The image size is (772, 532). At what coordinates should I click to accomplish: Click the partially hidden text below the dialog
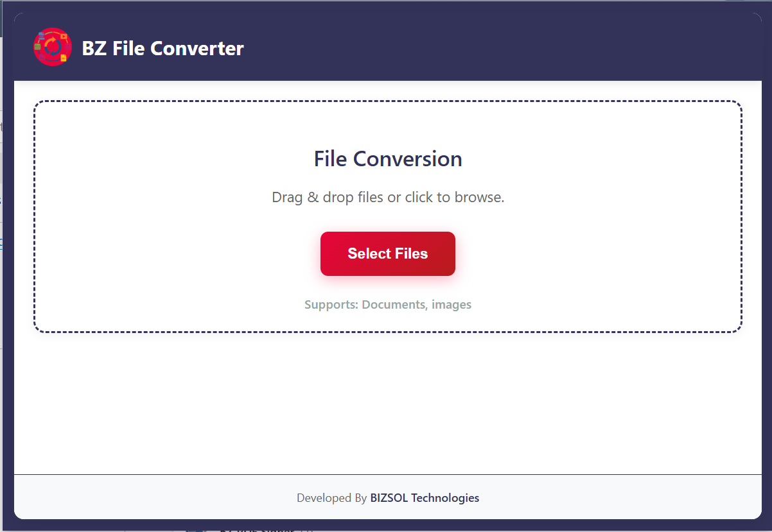pos(257,529)
